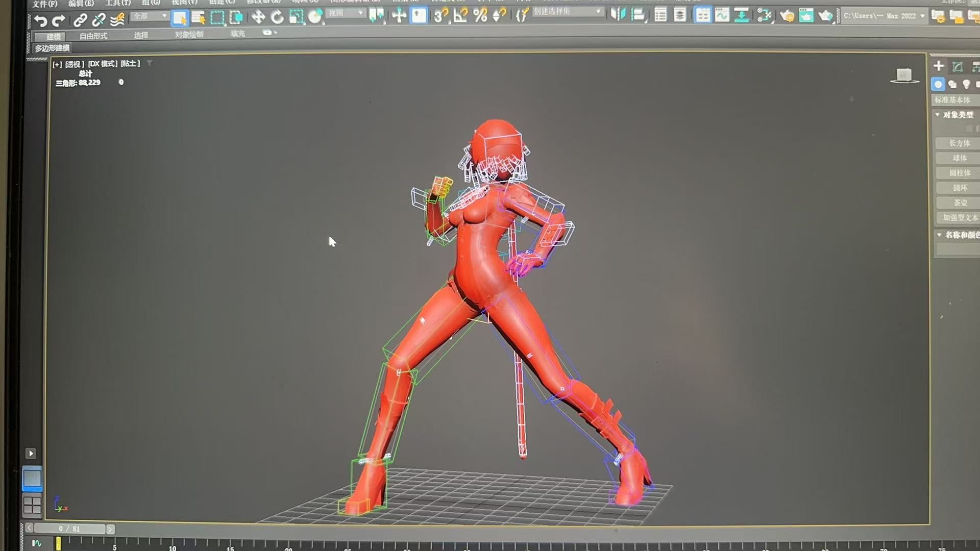The width and height of the screenshot is (980, 551).
Task: Open the selection filter dropdown labeled 全部
Action: pyautogui.click(x=149, y=16)
